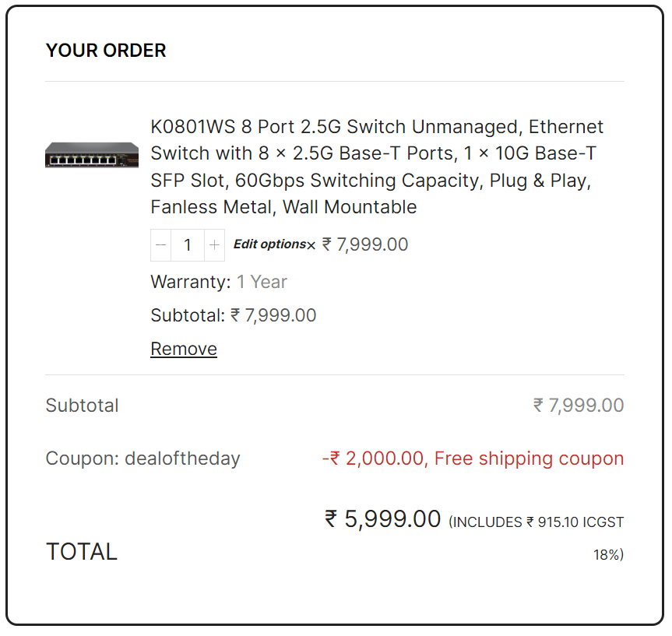This screenshot has height=636, width=672.
Task: Click the Coupon: dealoftheday label
Action: click(x=142, y=459)
